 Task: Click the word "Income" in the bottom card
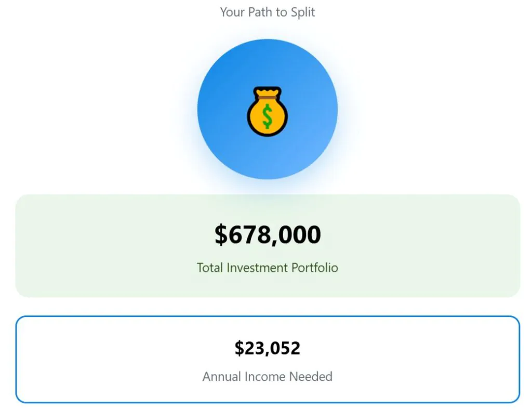click(x=265, y=376)
